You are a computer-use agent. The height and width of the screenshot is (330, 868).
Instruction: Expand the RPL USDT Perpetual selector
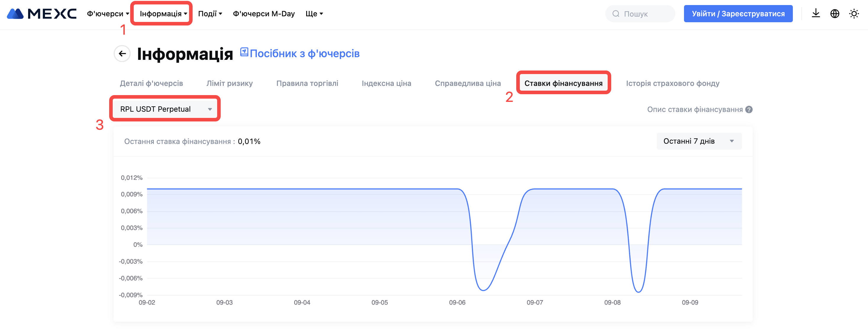[x=165, y=109]
